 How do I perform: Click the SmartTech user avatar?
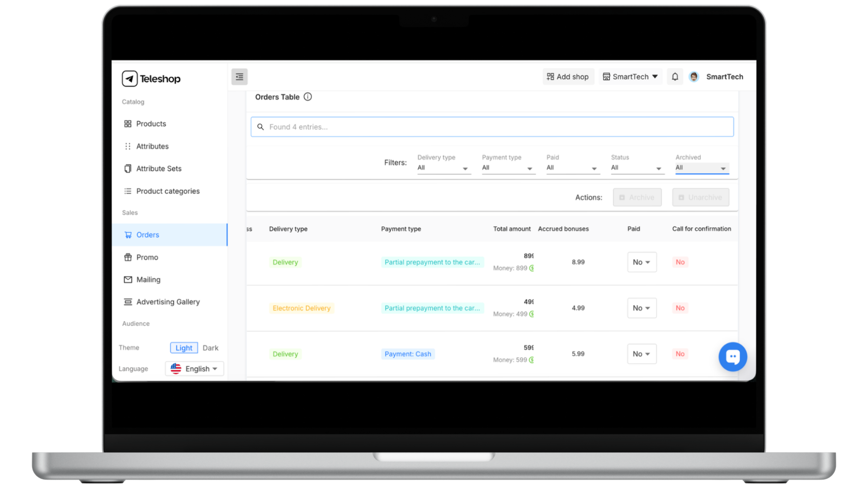pyautogui.click(x=694, y=77)
